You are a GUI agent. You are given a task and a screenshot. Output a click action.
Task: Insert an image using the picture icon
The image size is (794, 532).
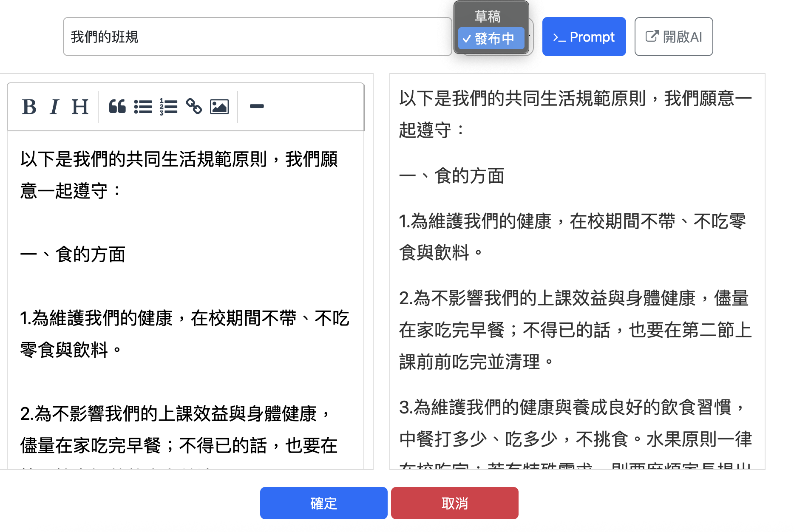219,107
